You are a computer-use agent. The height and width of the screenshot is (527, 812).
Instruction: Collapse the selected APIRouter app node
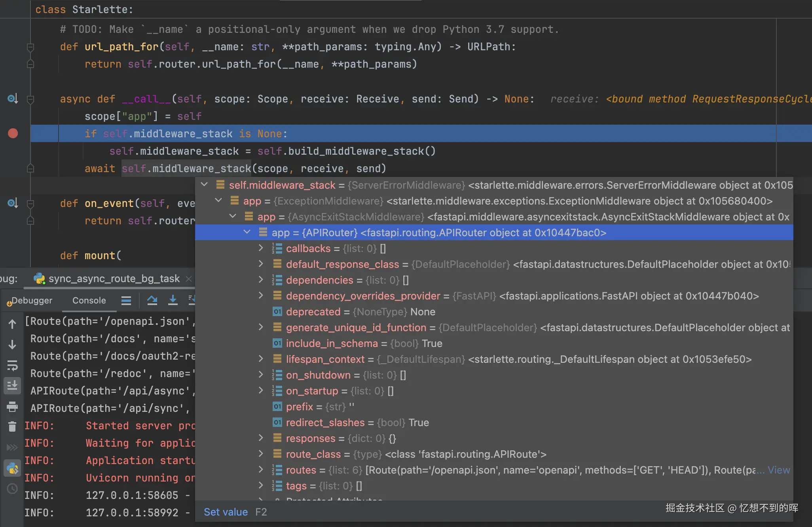[247, 232]
